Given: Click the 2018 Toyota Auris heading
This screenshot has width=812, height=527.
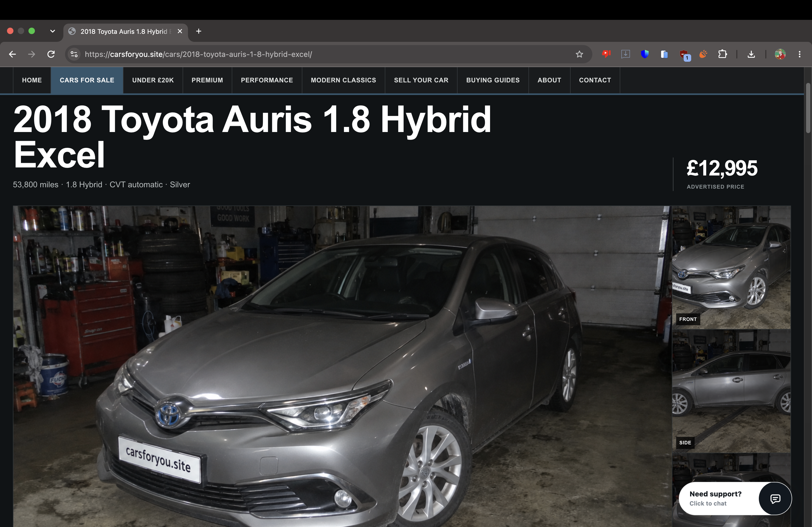Looking at the screenshot, I should click(252, 137).
